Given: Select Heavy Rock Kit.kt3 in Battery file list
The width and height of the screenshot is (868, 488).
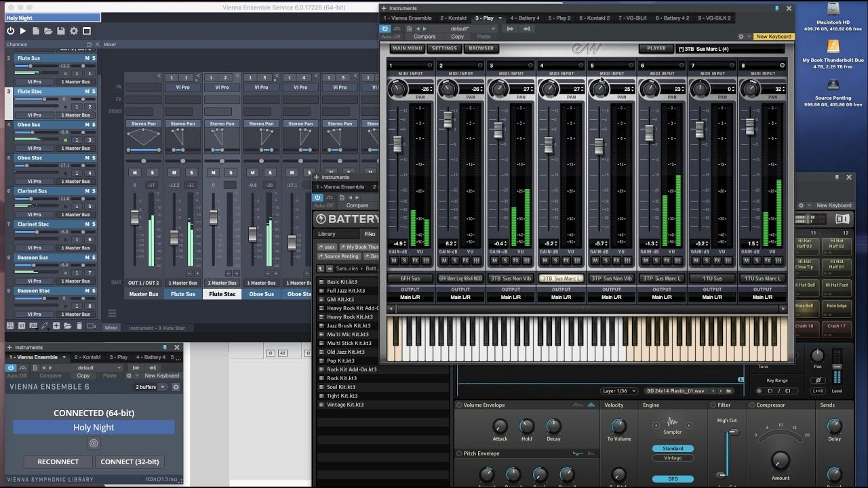Looking at the screenshot, I should [x=350, y=317].
